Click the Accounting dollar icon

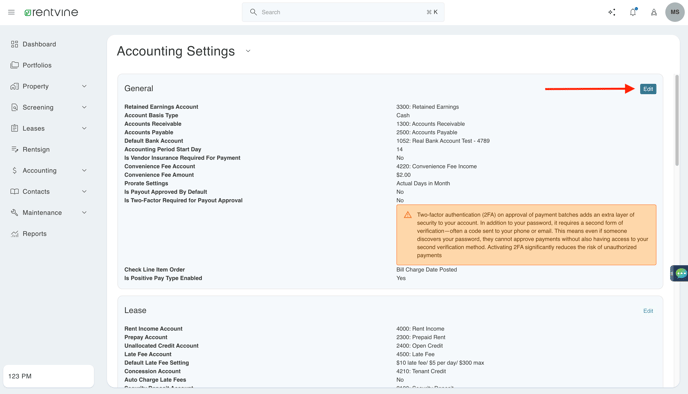pyautogui.click(x=14, y=170)
